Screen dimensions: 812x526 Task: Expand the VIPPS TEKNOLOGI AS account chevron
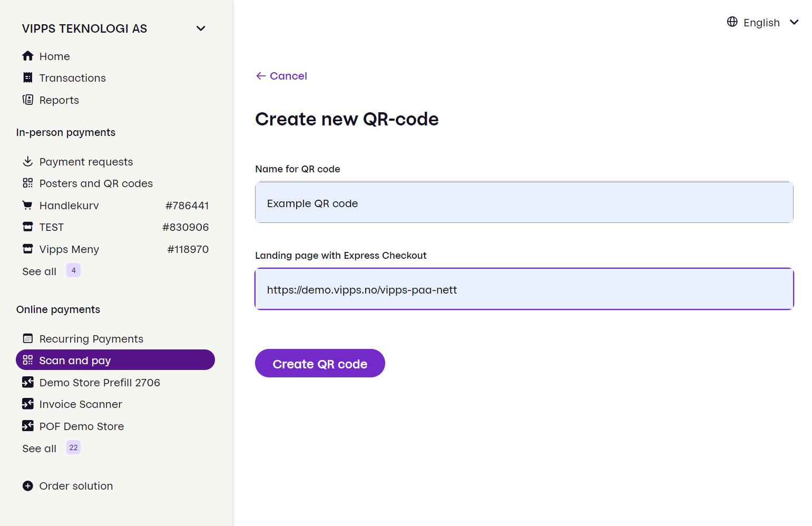point(201,28)
